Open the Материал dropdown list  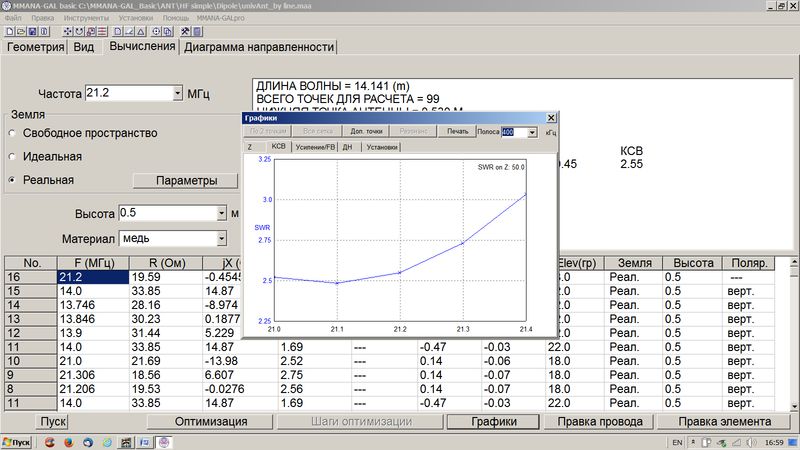(221, 239)
